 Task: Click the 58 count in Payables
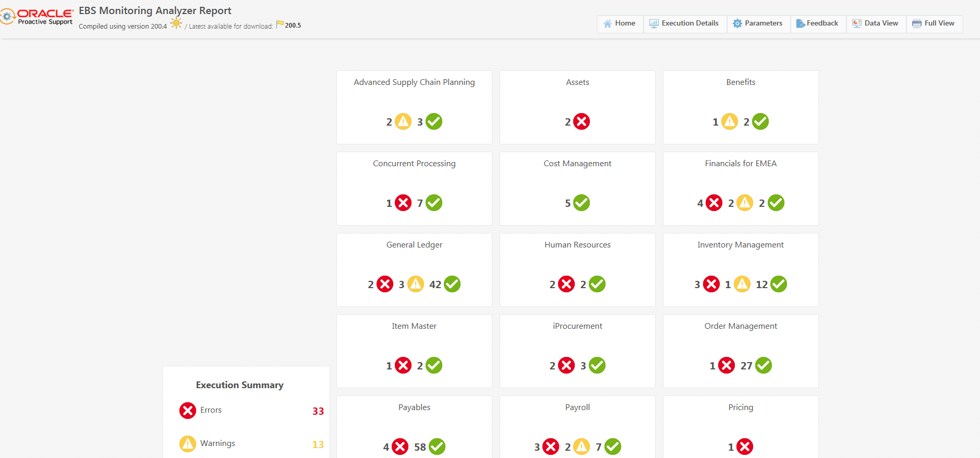420,447
